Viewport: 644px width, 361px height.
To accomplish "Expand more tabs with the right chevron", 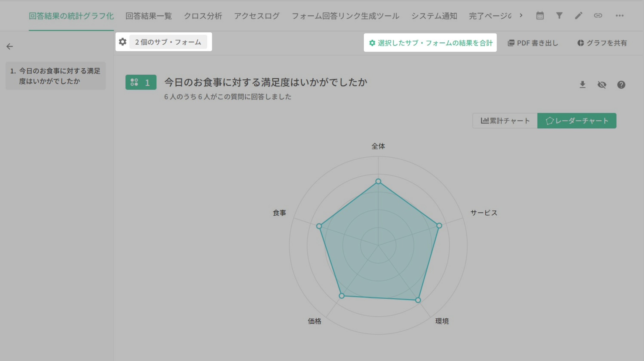I will pos(521,15).
